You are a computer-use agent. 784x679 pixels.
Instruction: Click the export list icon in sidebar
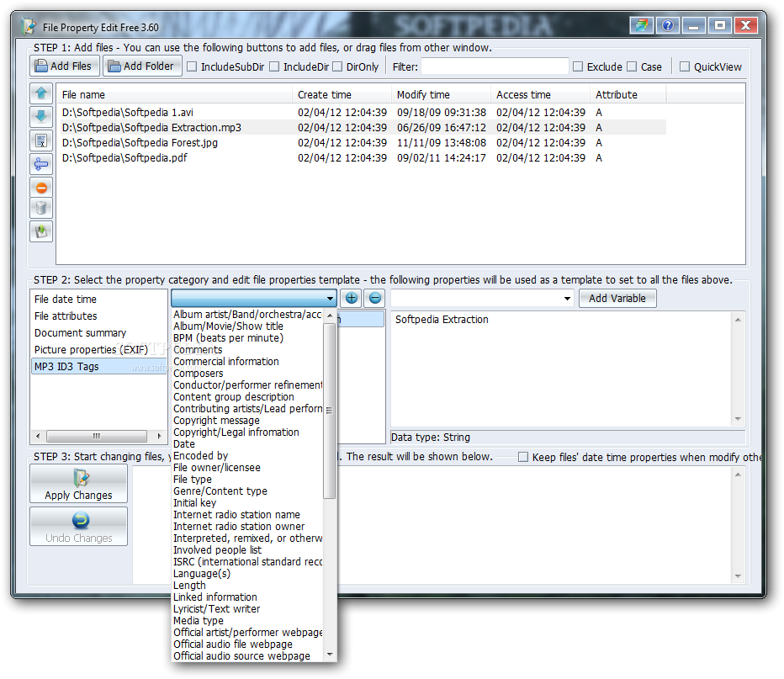coord(41,231)
